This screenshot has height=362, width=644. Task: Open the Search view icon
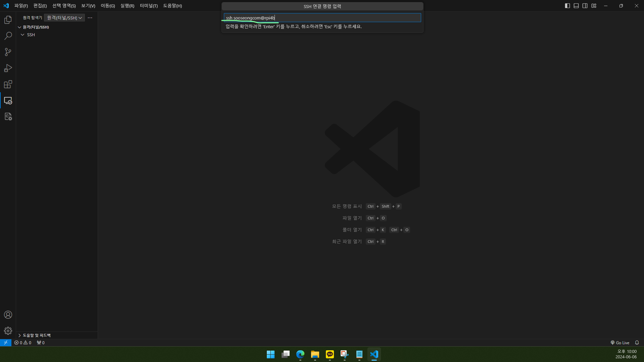[8, 36]
